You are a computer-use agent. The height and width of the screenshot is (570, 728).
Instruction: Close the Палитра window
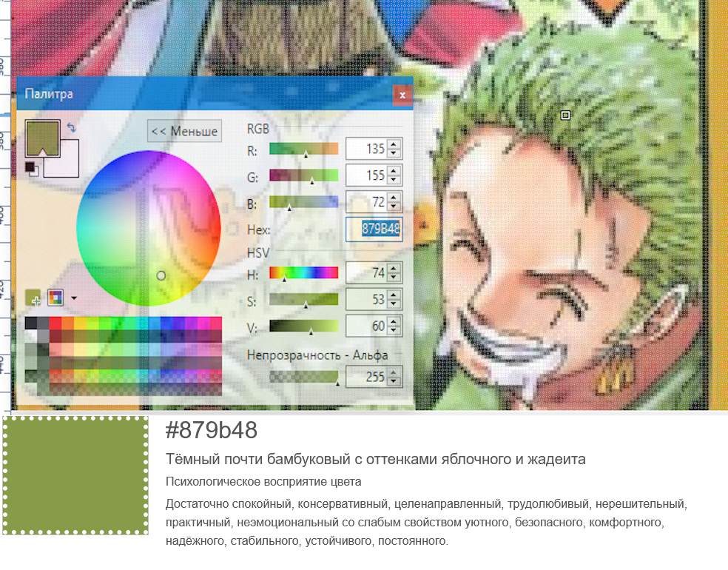402,95
